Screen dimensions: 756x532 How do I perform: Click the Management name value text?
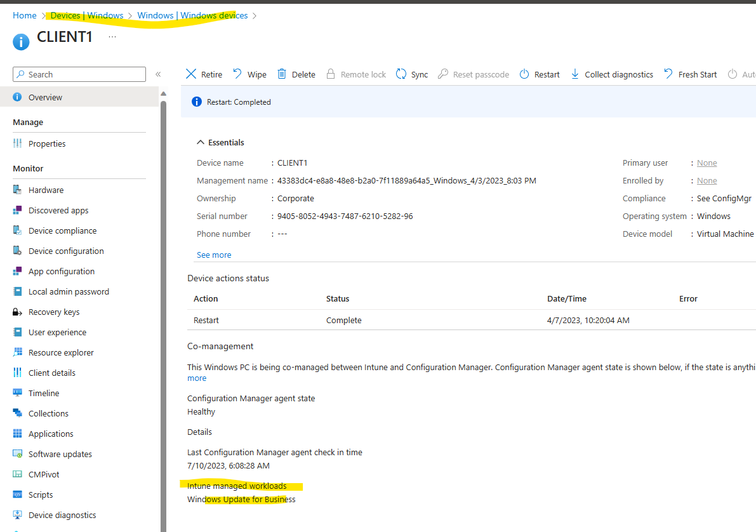pyautogui.click(x=406, y=180)
